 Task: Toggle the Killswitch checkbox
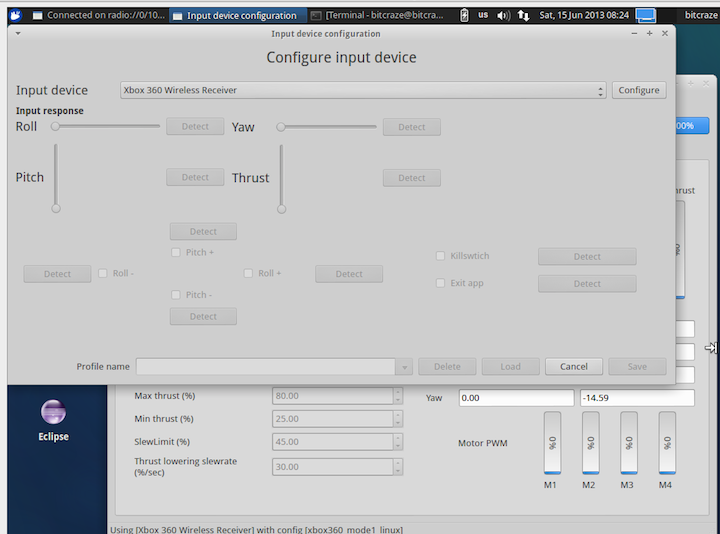coord(440,256)
